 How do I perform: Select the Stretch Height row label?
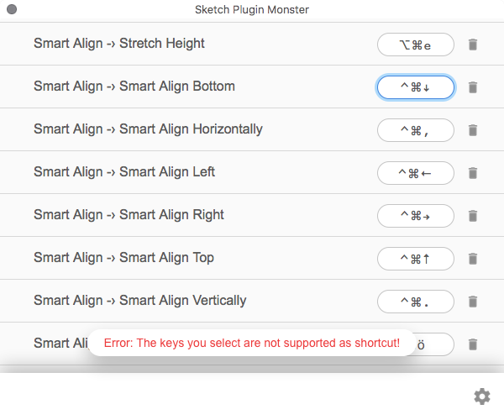coord(119,44)
